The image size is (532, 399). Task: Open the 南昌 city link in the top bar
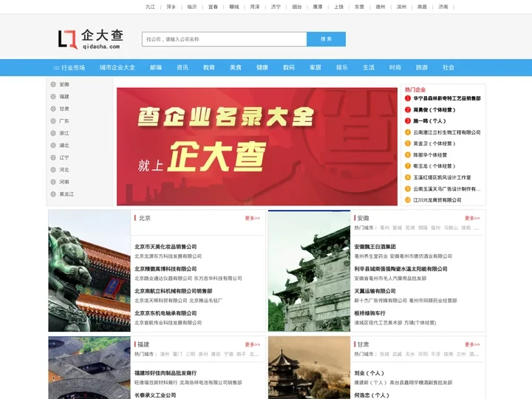[x=422, y=7]
